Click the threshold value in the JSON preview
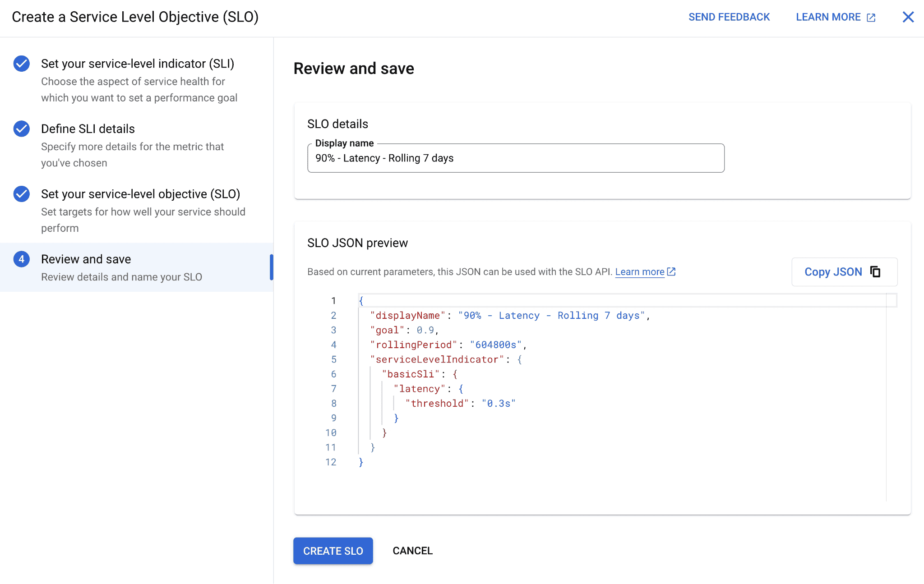924x584 pixels. pos(499,403)
